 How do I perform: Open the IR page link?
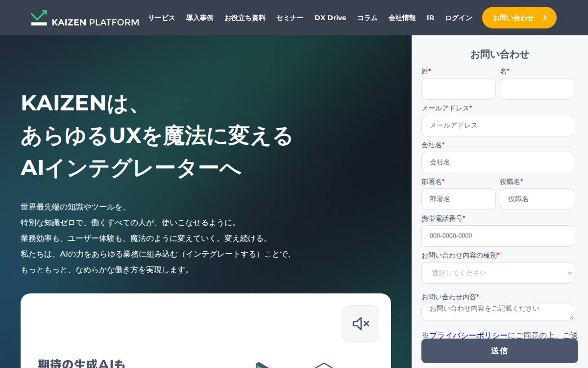[430, 18]
